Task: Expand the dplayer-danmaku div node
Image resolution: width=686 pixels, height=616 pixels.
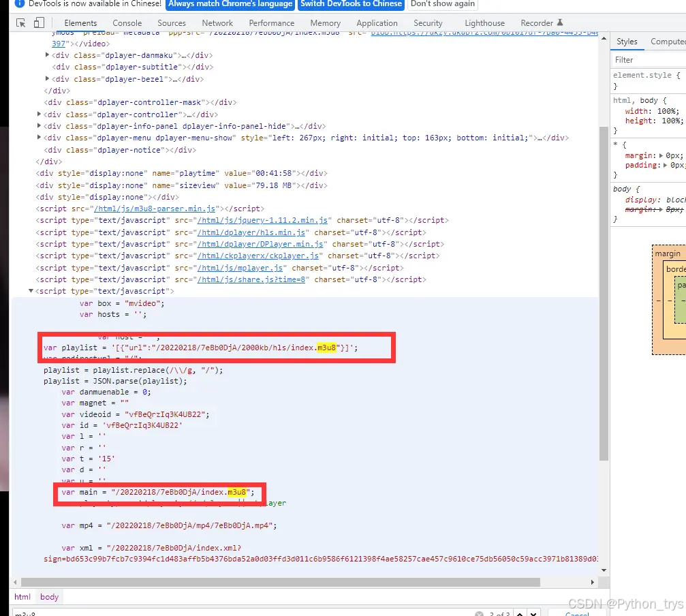Action: tap(47, 55)
